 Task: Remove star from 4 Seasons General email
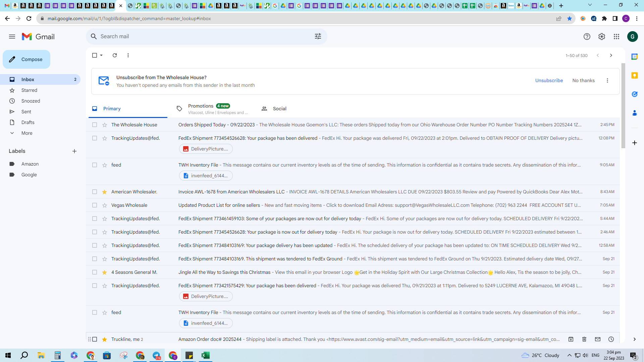(105, 272)
